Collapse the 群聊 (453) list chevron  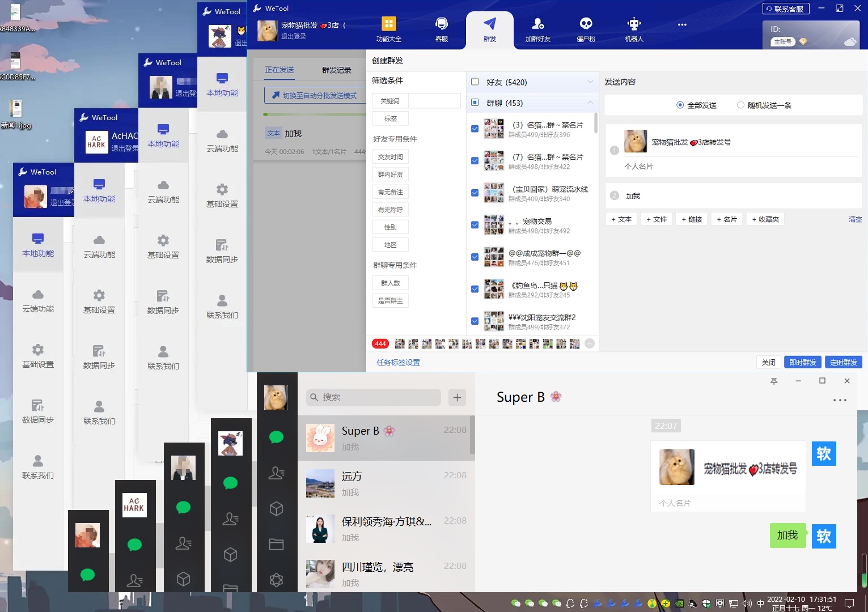[590, 103]
